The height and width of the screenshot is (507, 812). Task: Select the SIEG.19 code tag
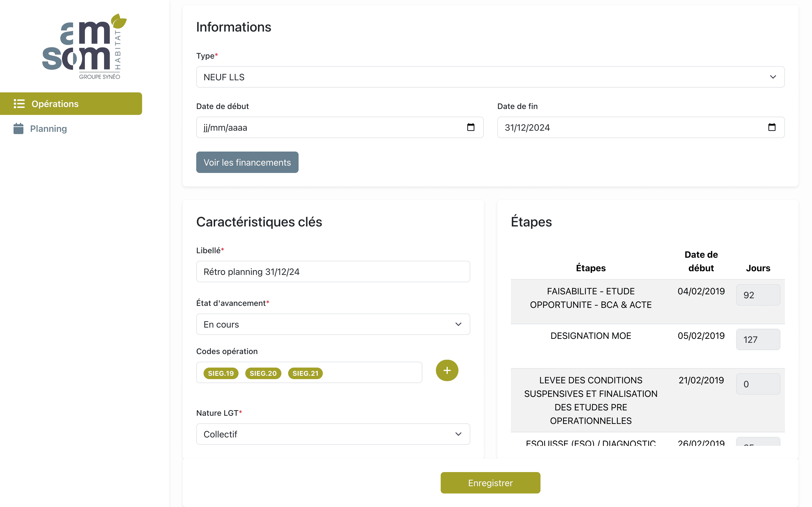[221, 373]
